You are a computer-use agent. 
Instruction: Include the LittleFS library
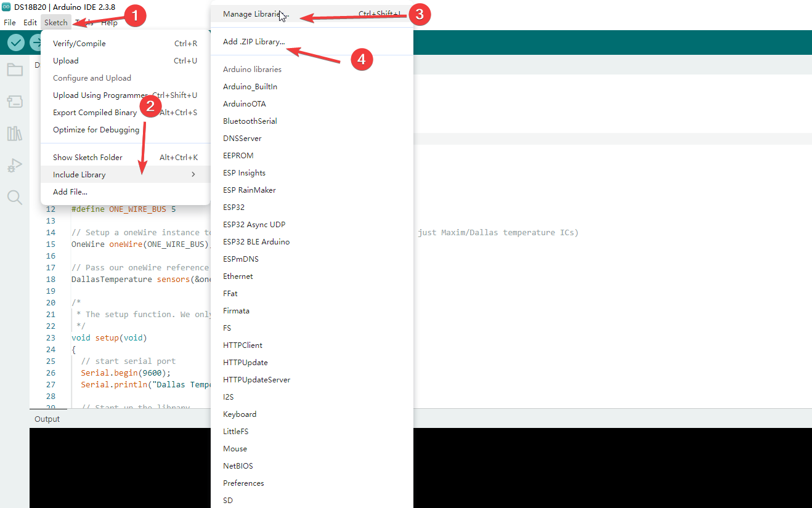(x=312, y=432)
